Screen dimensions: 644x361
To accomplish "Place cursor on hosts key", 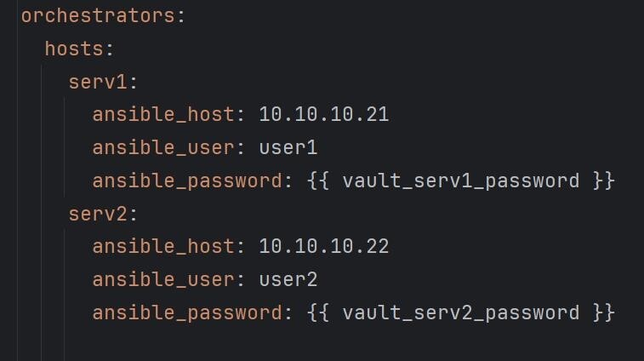I will [x=74, y=49].
